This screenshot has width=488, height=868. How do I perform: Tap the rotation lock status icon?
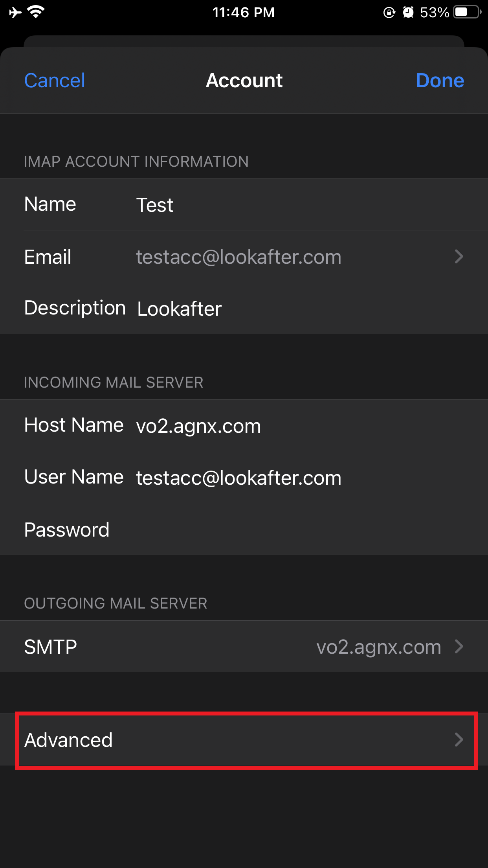pyautogui.click(x=389, y=13)
